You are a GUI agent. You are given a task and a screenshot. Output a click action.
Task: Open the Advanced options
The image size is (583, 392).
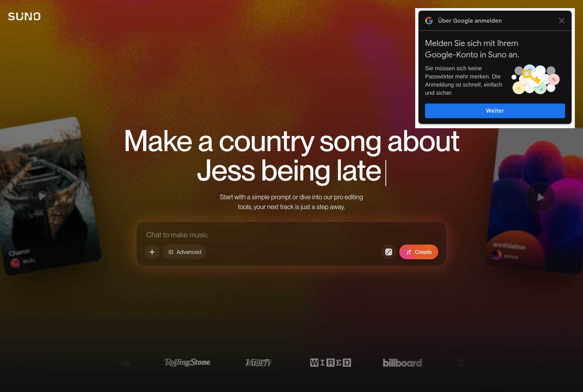184,252
